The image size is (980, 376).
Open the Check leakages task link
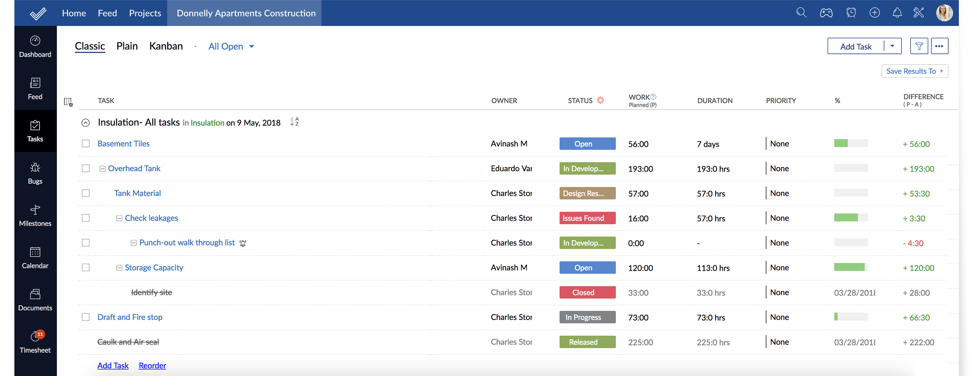tap(151, 218)
